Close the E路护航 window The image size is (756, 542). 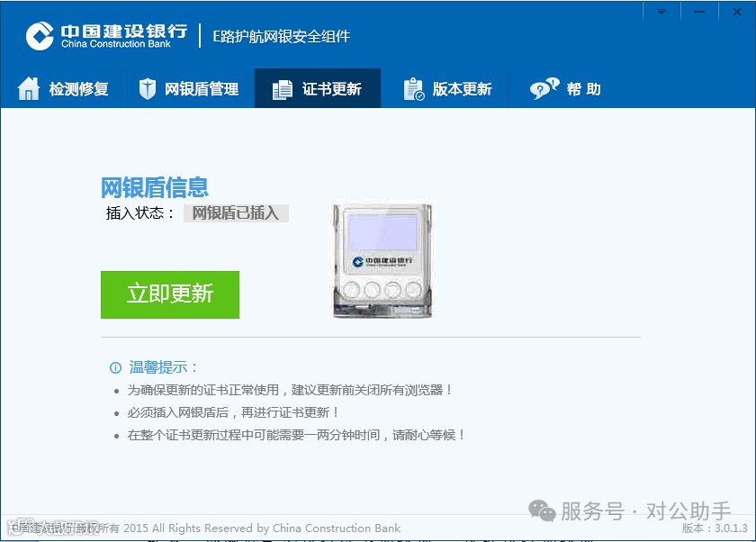(x=737, y=11)
